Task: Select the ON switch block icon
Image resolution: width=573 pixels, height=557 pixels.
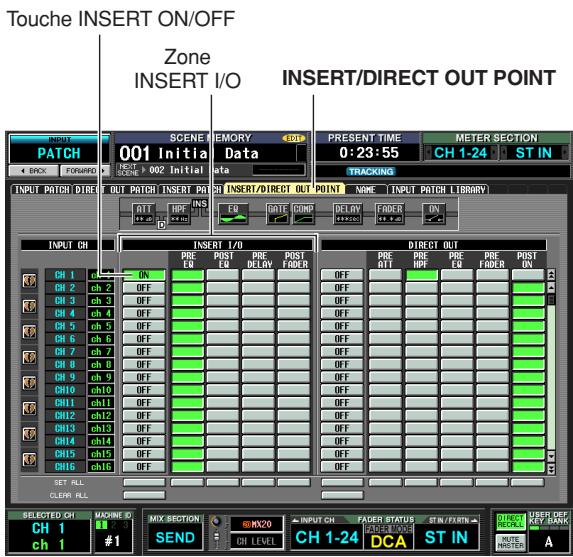Action: [x=434, y=213]
